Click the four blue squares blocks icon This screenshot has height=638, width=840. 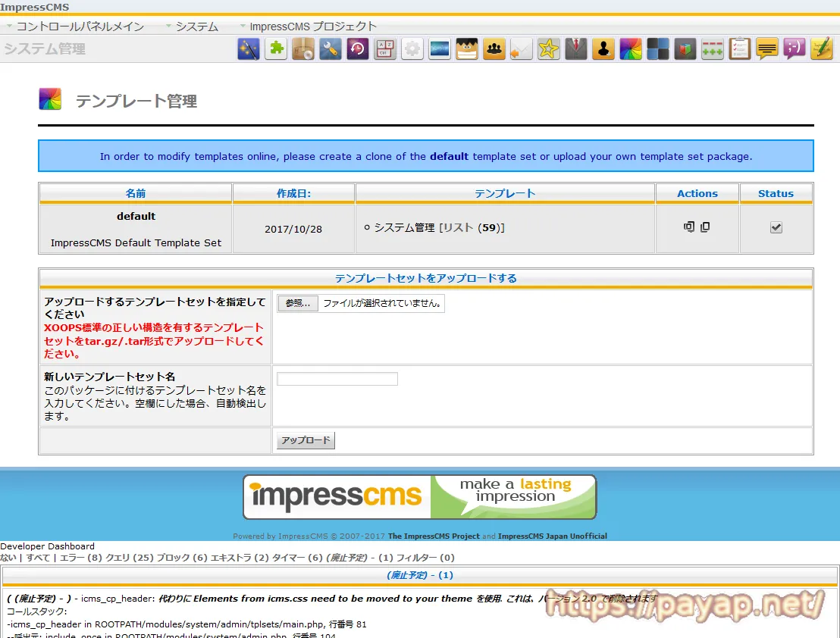pos(658,49)
